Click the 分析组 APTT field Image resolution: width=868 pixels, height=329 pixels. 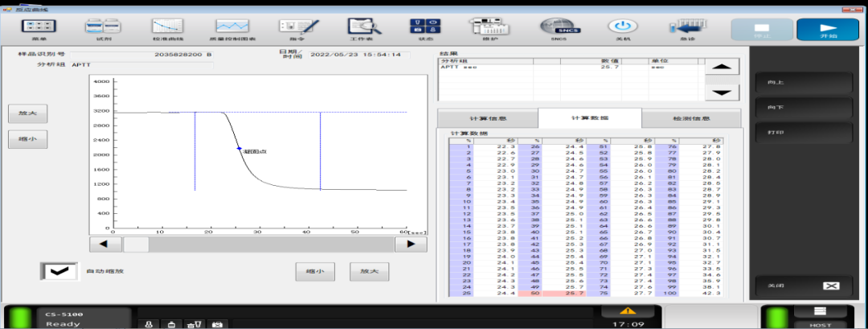tap(141, 65)
